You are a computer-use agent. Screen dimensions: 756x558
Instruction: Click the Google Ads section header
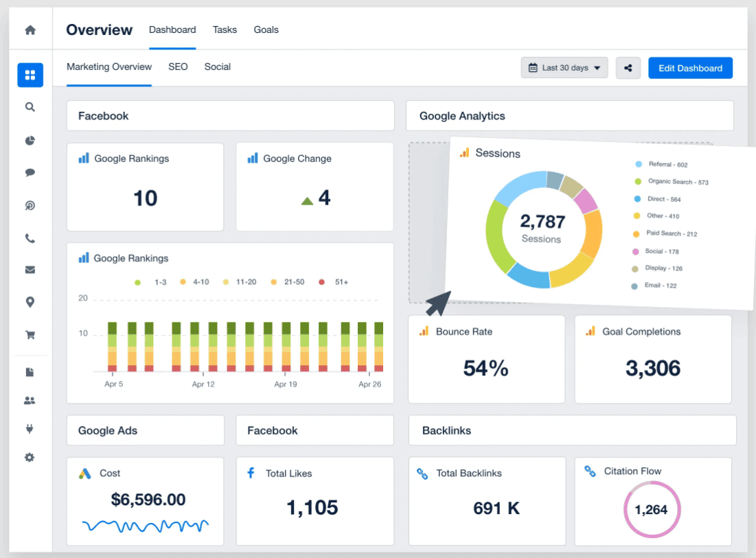[x=146, y=430]
